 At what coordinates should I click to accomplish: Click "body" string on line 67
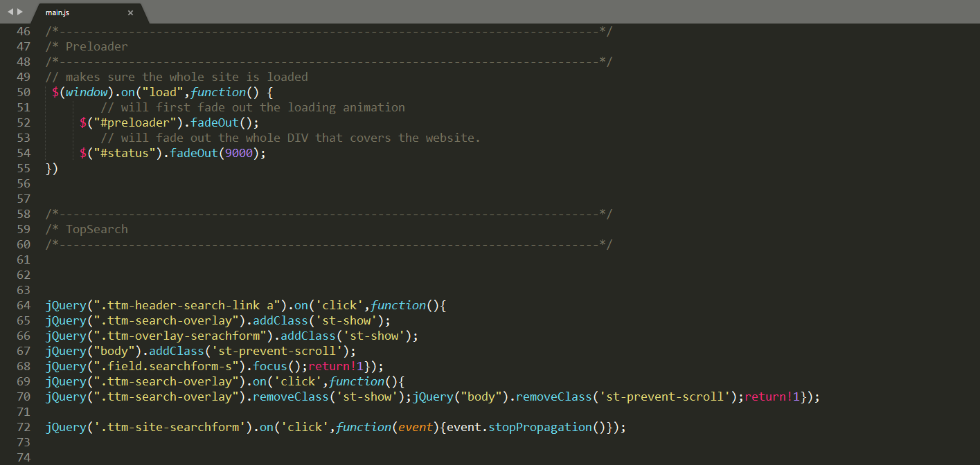click(x=114, y=351)
